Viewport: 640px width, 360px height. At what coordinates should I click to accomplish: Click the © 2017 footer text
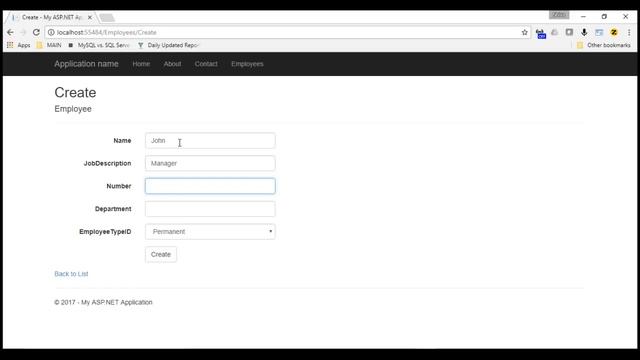103,302
